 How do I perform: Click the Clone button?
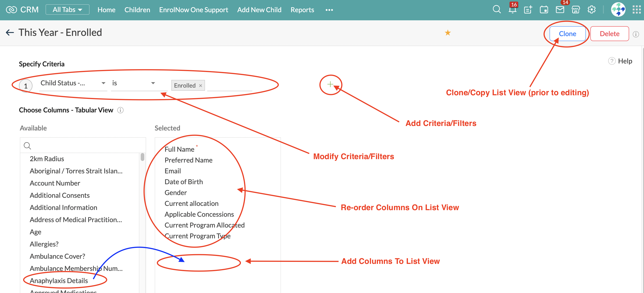tap(567, 34)
